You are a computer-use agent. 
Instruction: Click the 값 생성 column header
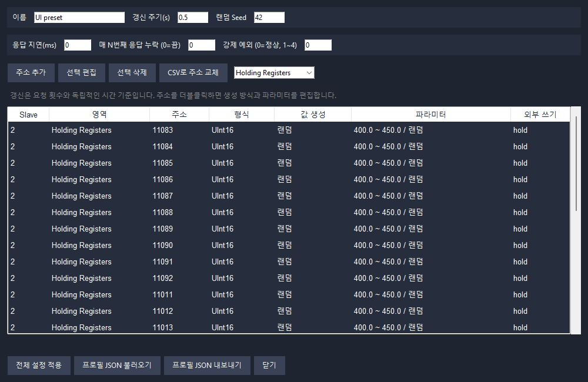[x=313, y=115]
